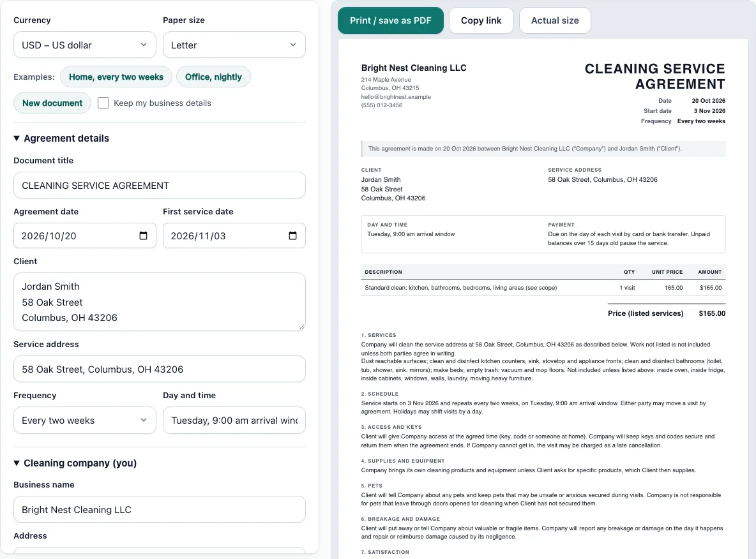756x559 pixels.
Task: Load the Home, every two weeks example
Action: pyautogui.click(x=116, y=77)
